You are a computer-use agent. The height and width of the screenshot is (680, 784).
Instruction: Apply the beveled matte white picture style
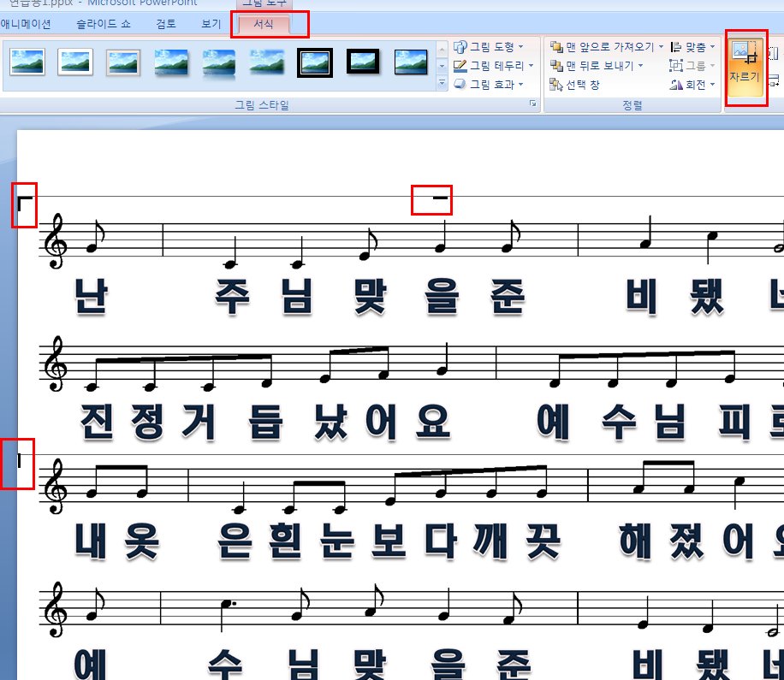coord(75,62)
